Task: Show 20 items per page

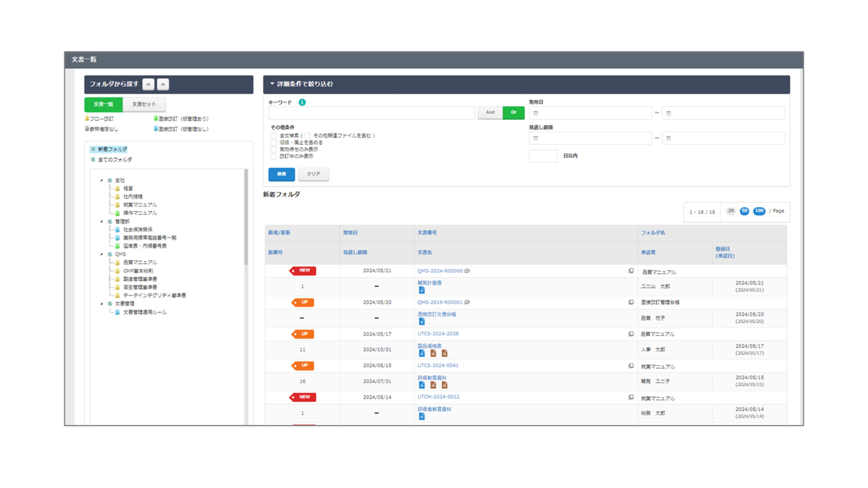Action: pos(731,211)
